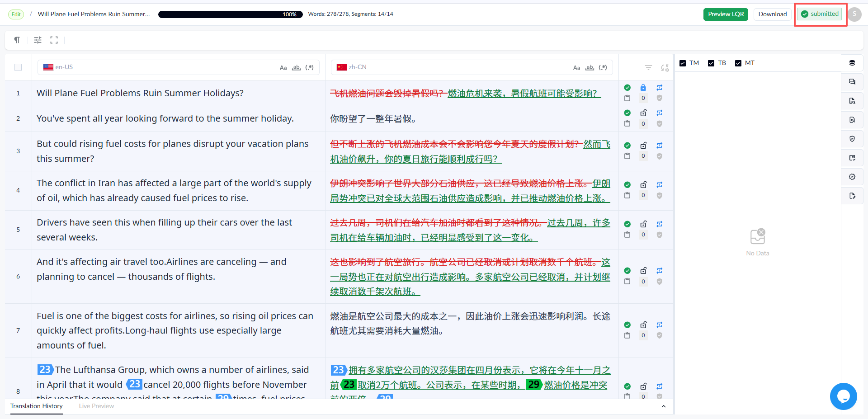Screen dimensions: 868x419
Task: Click the clipboard icon on segment 2
Action: (627, 123)
